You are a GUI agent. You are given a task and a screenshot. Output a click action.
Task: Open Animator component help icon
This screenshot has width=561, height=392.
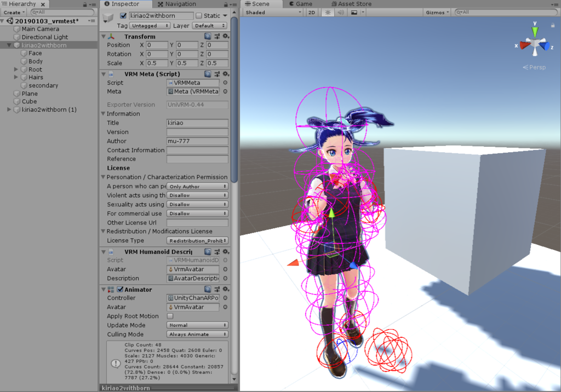pyautogui.click(x=208, y=289)
